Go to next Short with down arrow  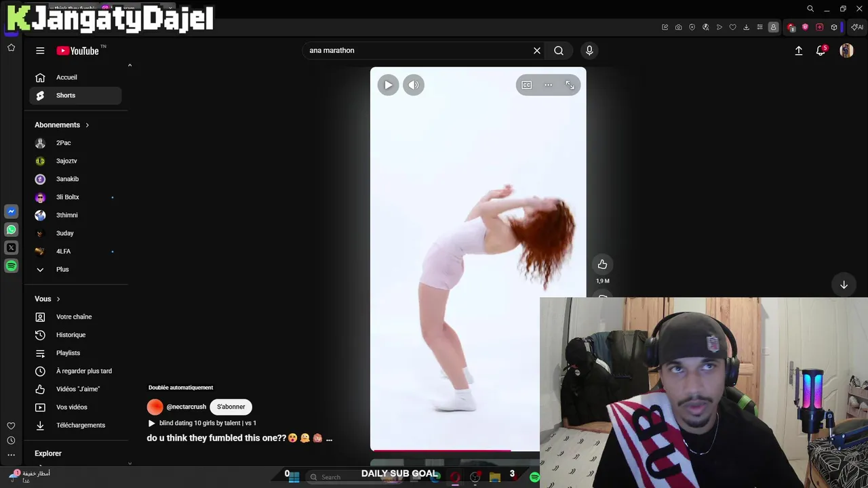tap(844, 285)
